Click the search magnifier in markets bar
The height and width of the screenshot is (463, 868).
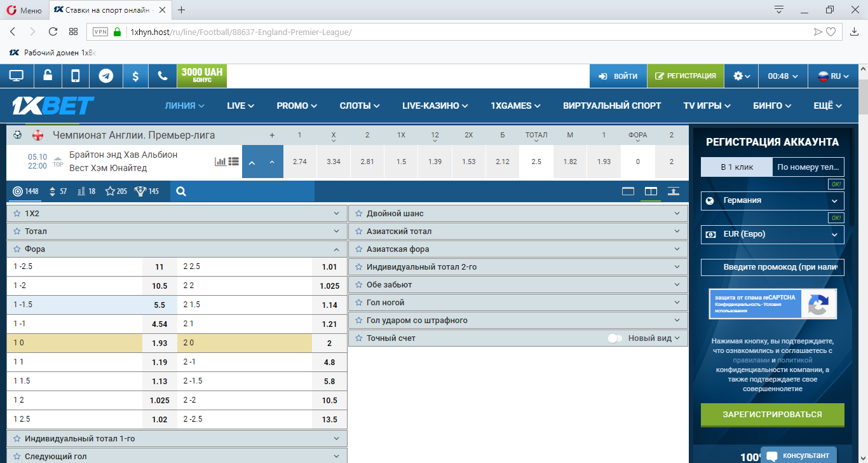pos(181,191)
